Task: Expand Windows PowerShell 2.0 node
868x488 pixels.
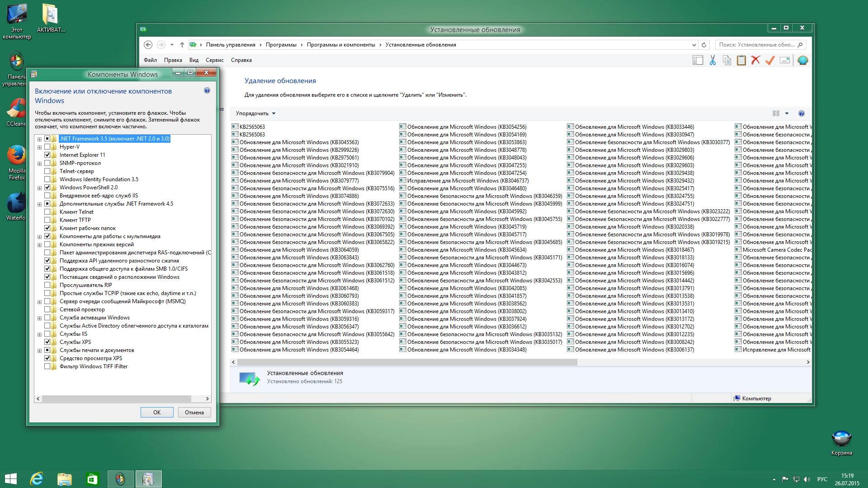Action: pyautogui.click(x=39, y=188)
